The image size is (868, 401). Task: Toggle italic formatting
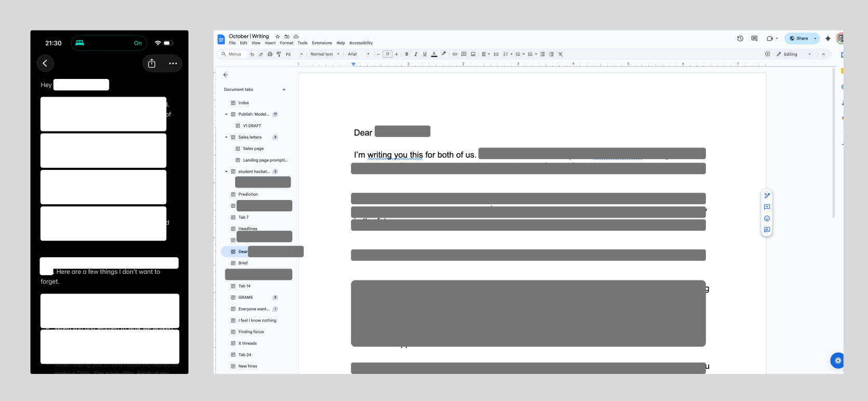[416, 54]
